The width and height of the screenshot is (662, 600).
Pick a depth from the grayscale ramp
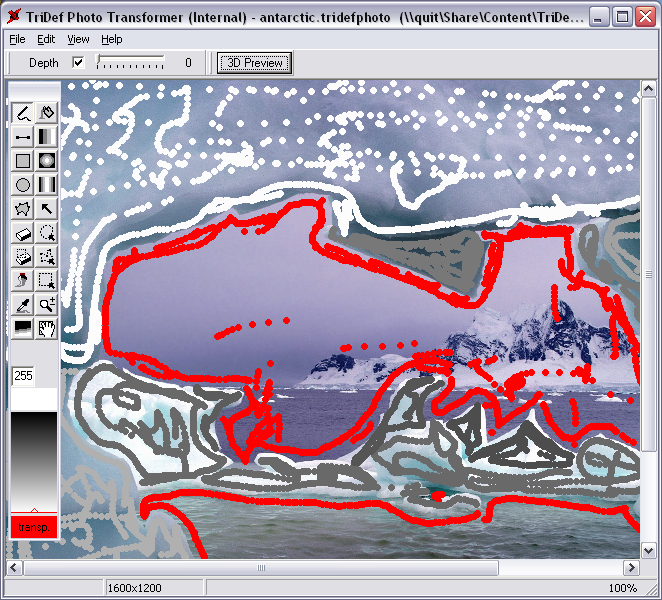coord(34,462)
